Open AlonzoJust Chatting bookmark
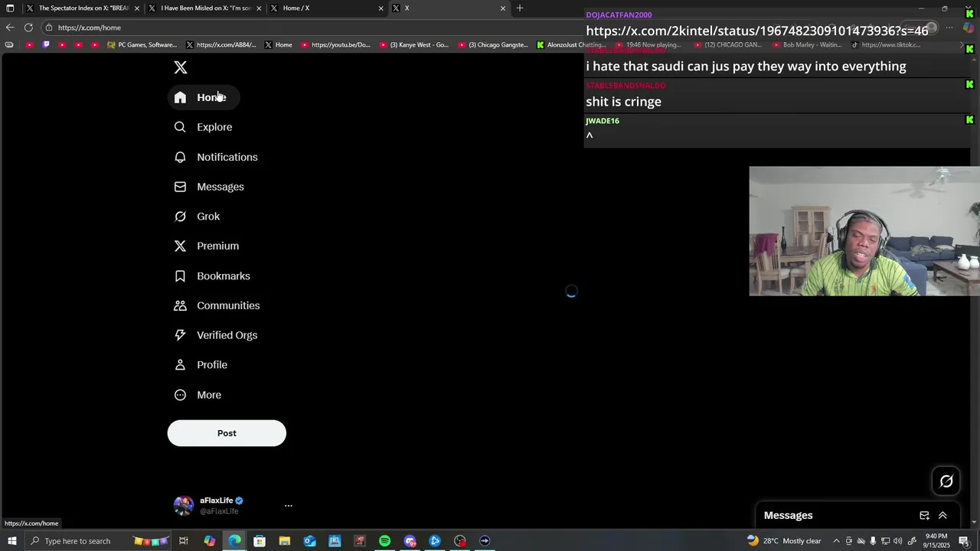The width and height of the screenshot is (980, 551). tap(572, 45)
